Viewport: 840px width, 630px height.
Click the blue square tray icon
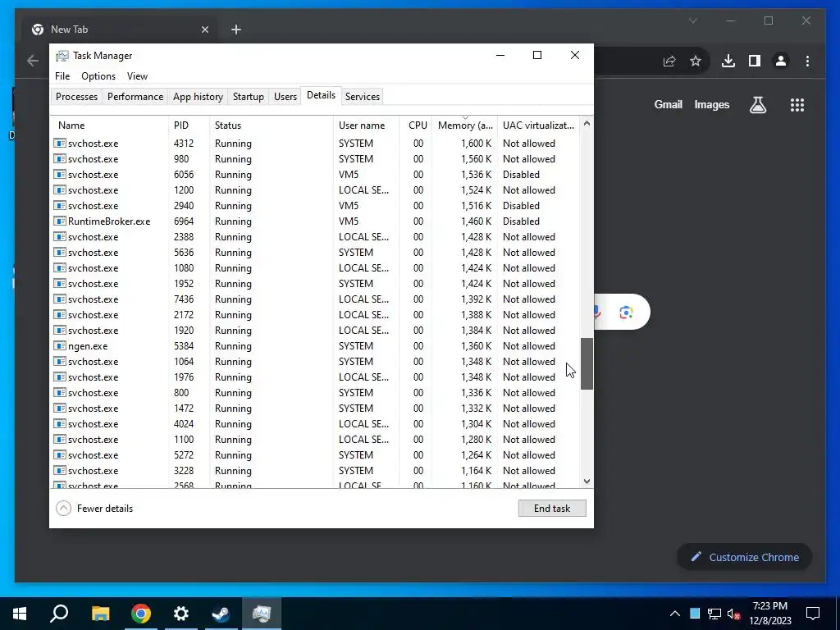pos(695,614)
